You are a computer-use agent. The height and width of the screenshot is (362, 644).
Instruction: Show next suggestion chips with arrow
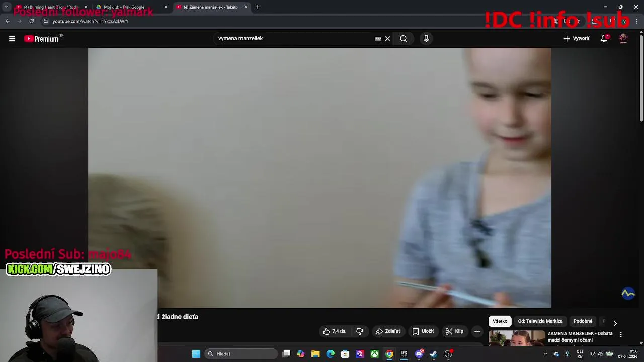point(615,323)
